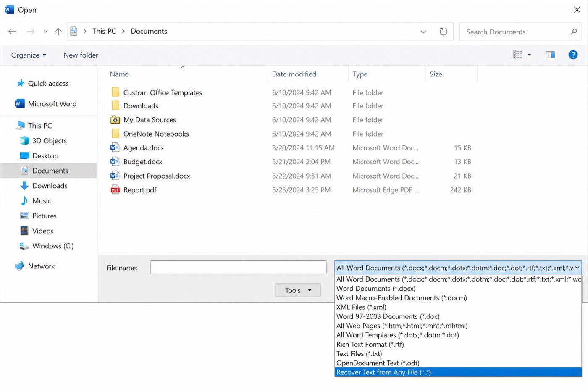588x392 pixels.
Task: Toggle the preview pane
Action: [x=550, y=55]
